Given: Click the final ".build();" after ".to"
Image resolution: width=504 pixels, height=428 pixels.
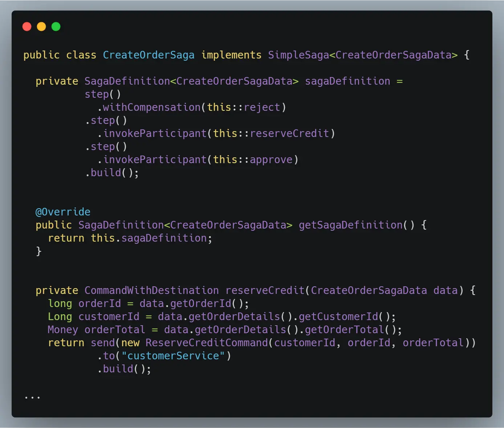Looking at the screenshot, I should click(x=124, y=369).
